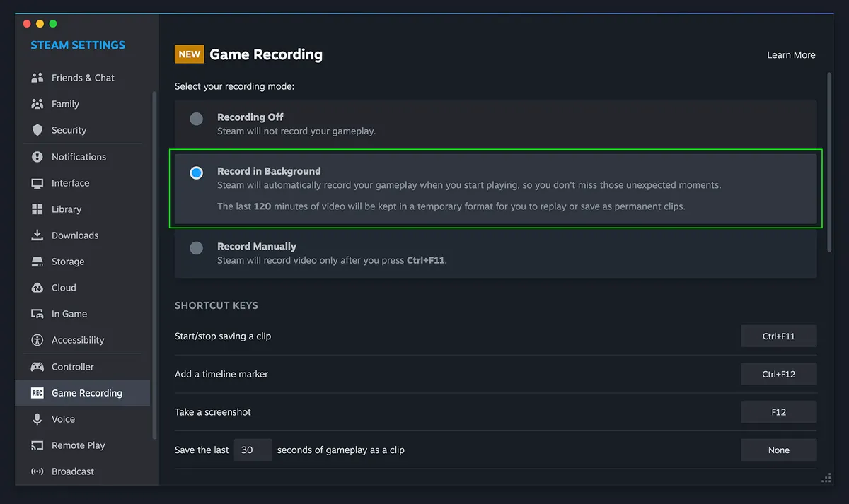The image size is (849, 504).
Task: Click the STEAM SETTINGS title
Action: (x=78, y=45)
